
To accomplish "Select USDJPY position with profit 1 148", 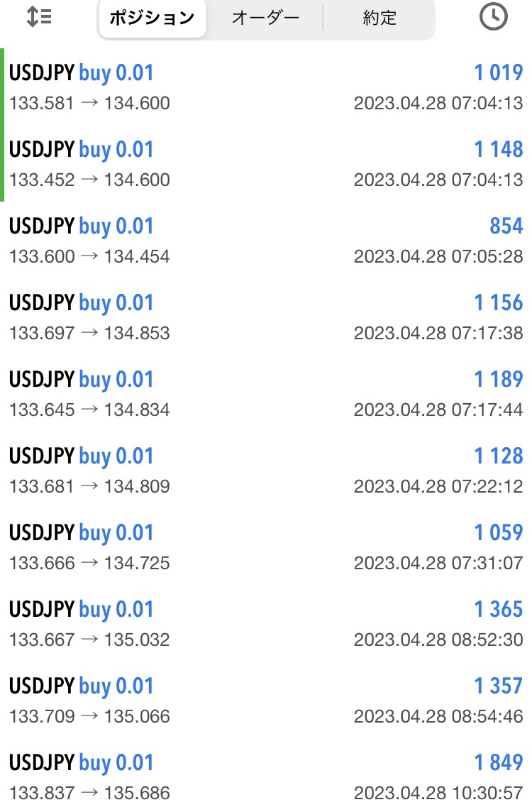I will tap(266, 163).
